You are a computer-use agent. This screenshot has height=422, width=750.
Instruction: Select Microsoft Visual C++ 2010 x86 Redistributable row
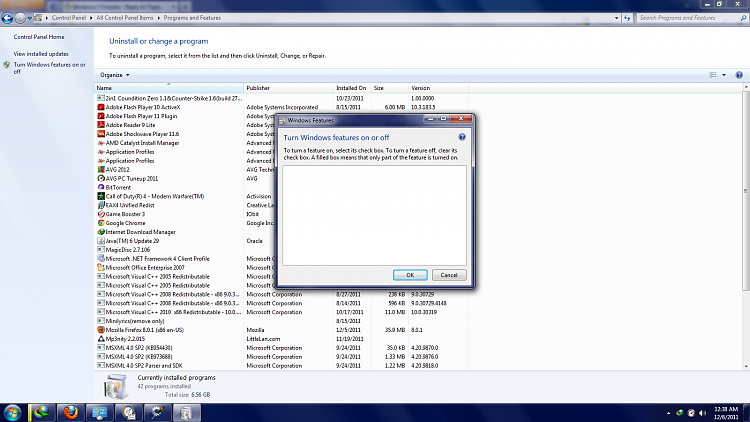click(x=281, y=312)
